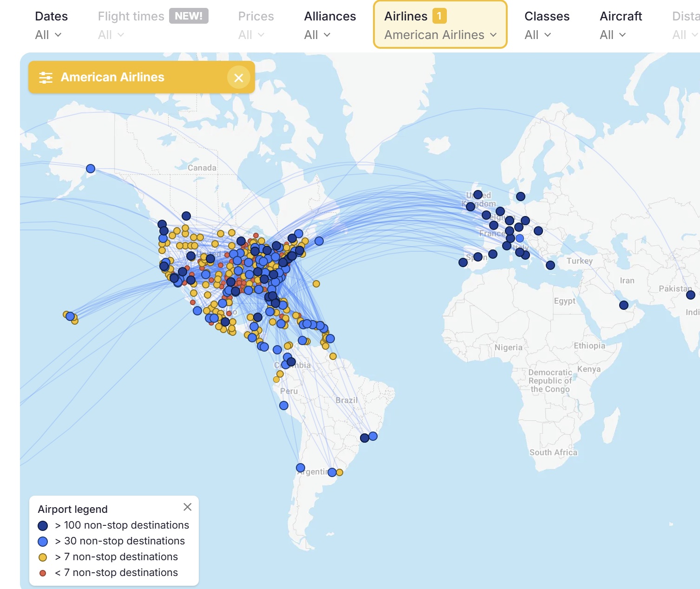Click the filter sliders icon on the chip
The height and width of the screenshot is (589, 700).
[46, 77]
